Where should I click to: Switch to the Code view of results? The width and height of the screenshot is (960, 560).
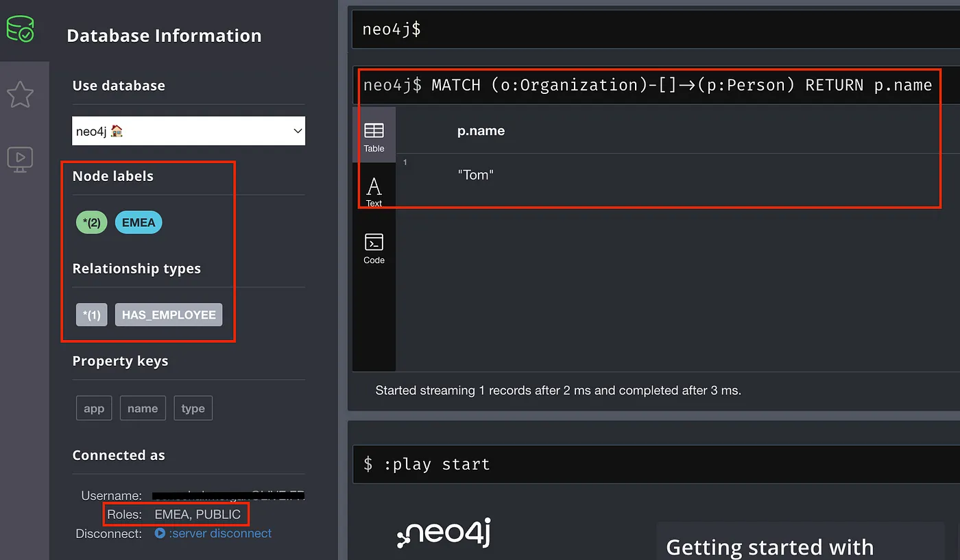coord(374,248)
